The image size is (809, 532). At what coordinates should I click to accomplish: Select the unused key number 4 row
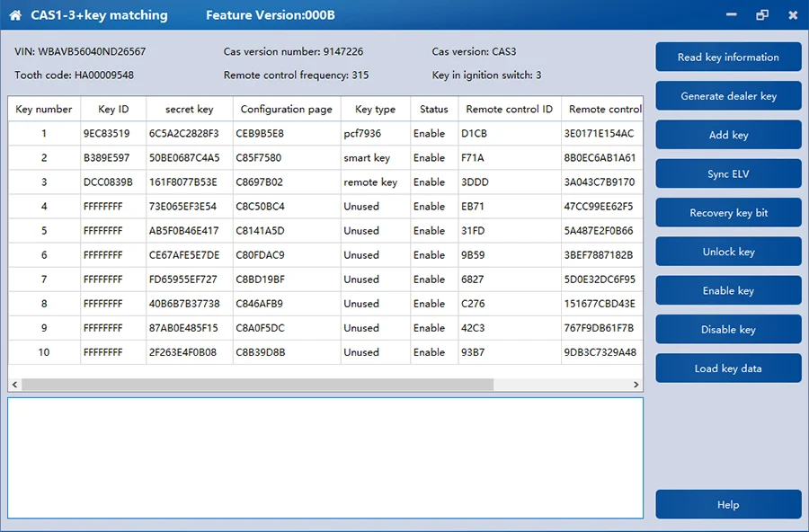click(325, 207)
